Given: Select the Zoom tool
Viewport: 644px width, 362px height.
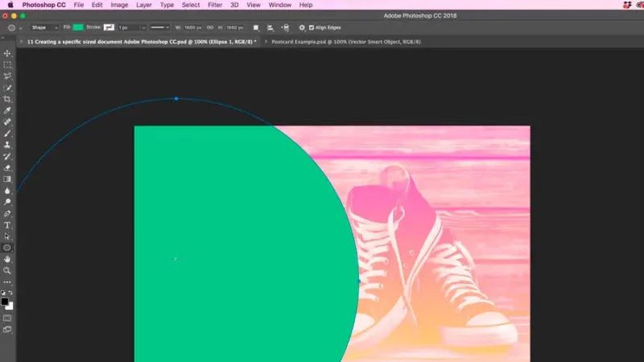Looking at the screenshot, I should point(7,270).
